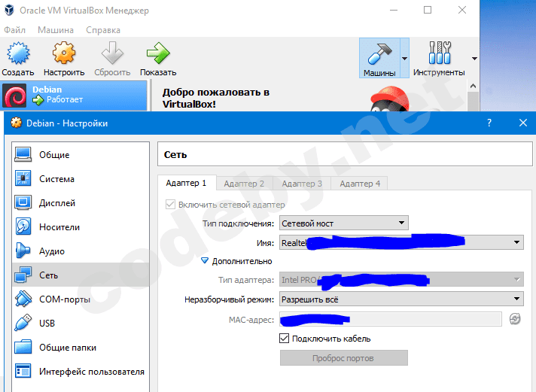Toggle the Подключить кабель checkbox
Image resolution: width=536 pixels, height=392 pixels.
click(285, 339)
